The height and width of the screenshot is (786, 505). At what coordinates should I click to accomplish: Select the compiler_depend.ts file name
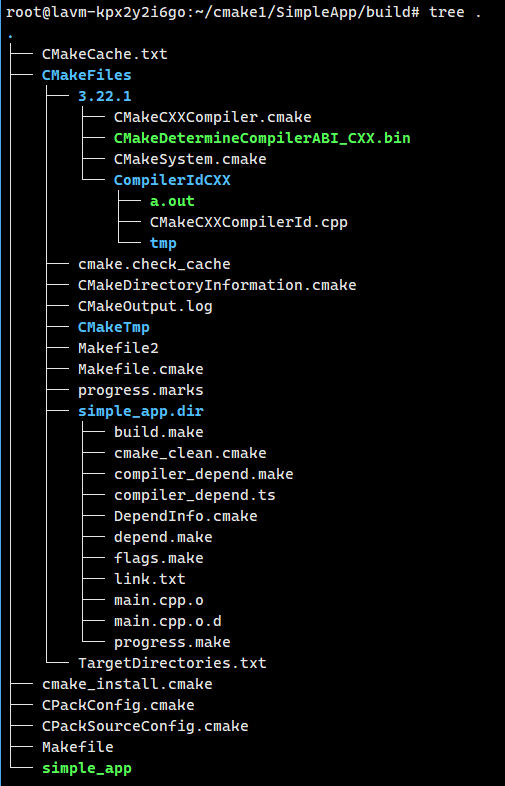click(195, 495)
